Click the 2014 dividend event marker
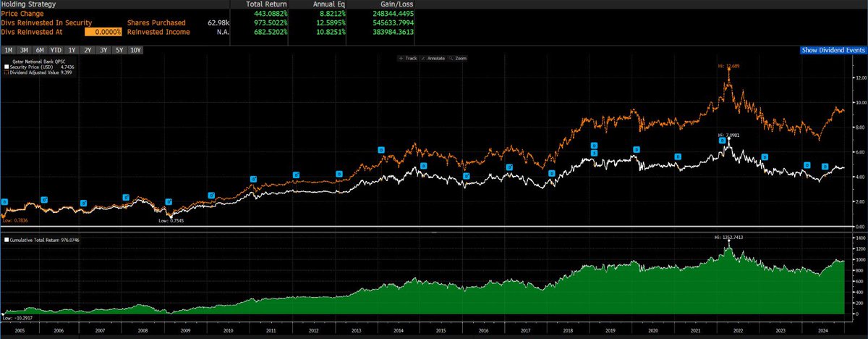 pyautogui.click(x=381, y=150)
